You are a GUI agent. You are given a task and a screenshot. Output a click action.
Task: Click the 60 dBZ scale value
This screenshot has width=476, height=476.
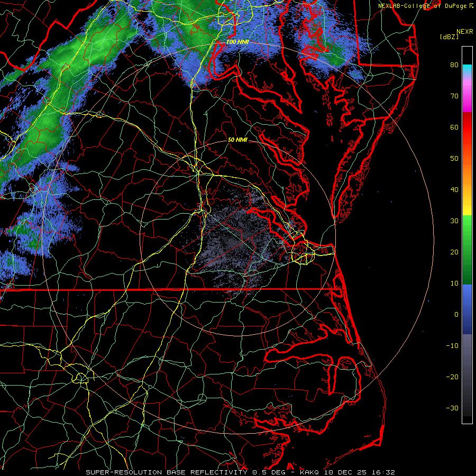pos(454,127)
